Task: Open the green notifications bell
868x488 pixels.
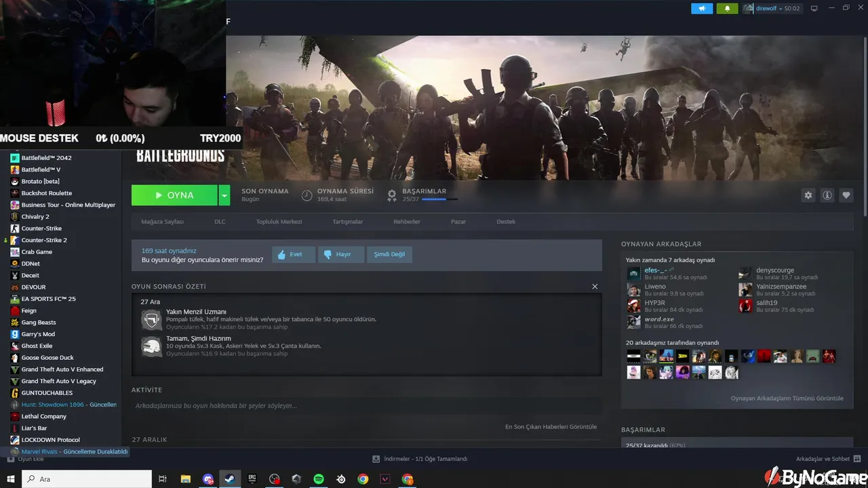Action: pos(727,8)
